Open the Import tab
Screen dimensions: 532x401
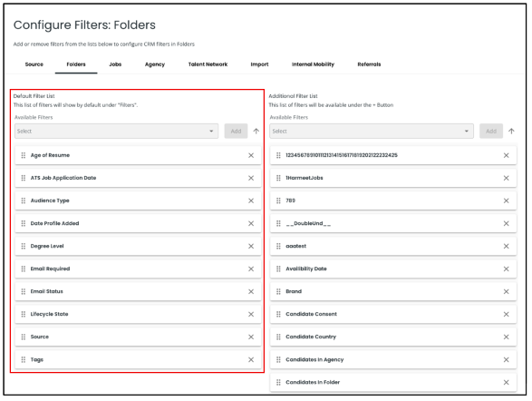(x=259, y=64)
